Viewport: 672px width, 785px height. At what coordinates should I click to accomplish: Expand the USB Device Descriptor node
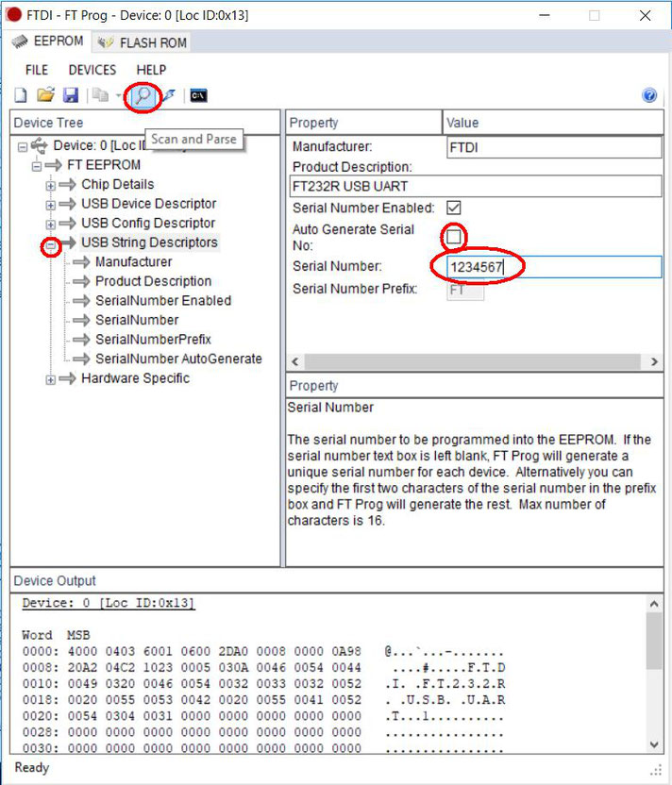51,206
